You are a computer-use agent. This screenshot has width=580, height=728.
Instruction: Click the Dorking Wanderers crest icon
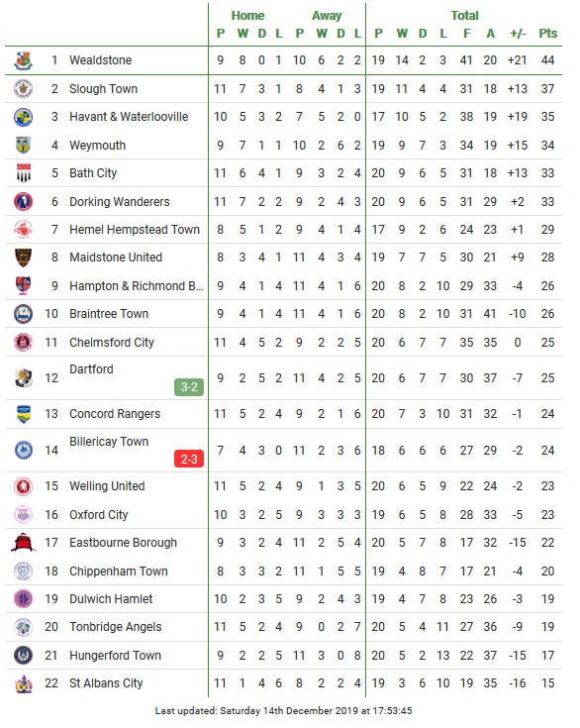23,201
